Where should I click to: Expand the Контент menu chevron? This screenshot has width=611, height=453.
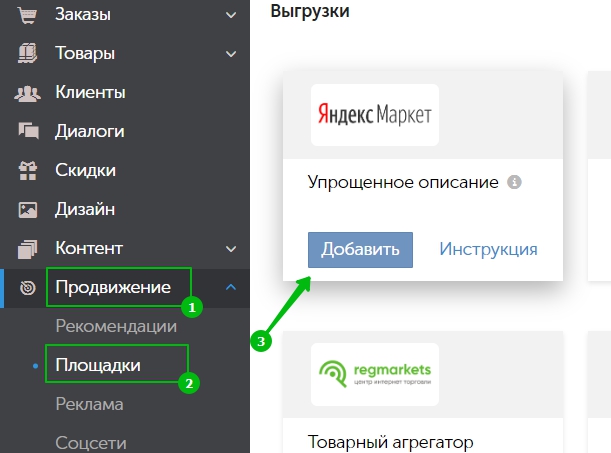click(x=231, y=249)
